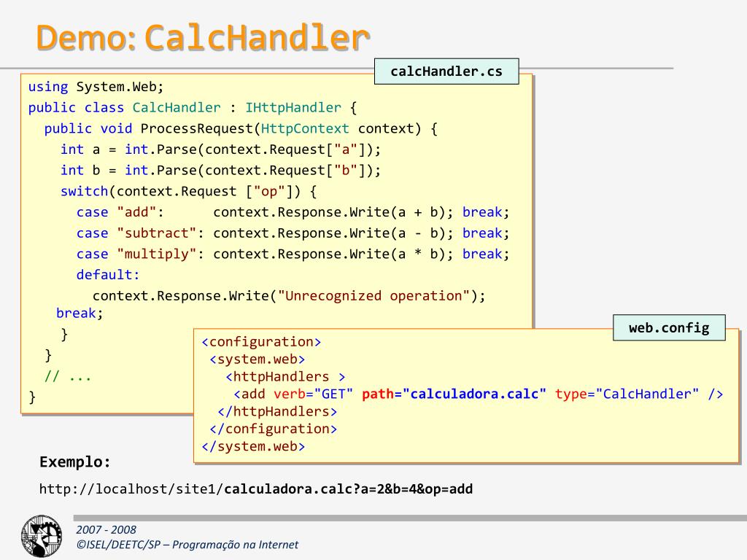Click the <configuration> opening tag

[x=261, y=342]
